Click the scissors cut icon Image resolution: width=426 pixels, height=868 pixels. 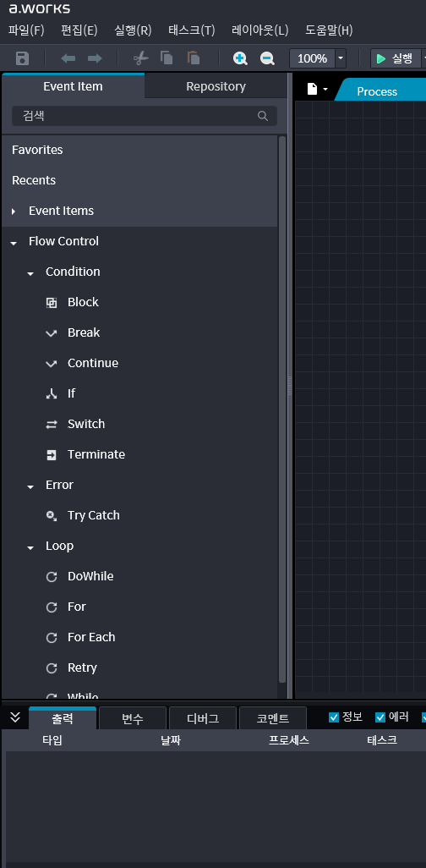coord(141,58)
